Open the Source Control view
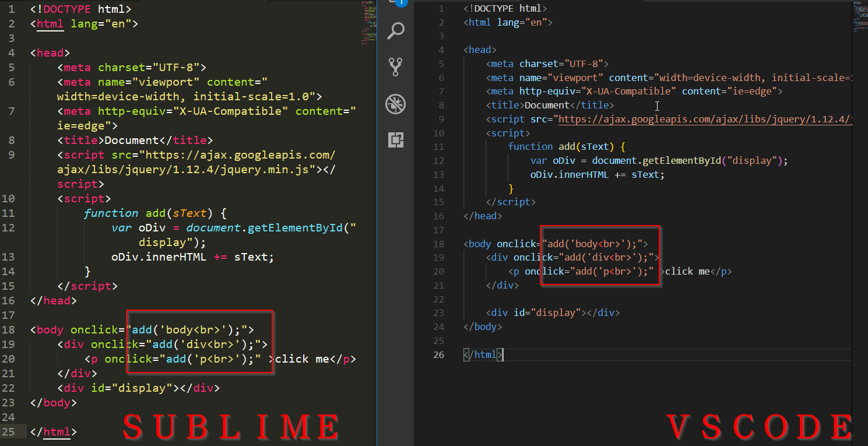 click(x=396, y=67)
